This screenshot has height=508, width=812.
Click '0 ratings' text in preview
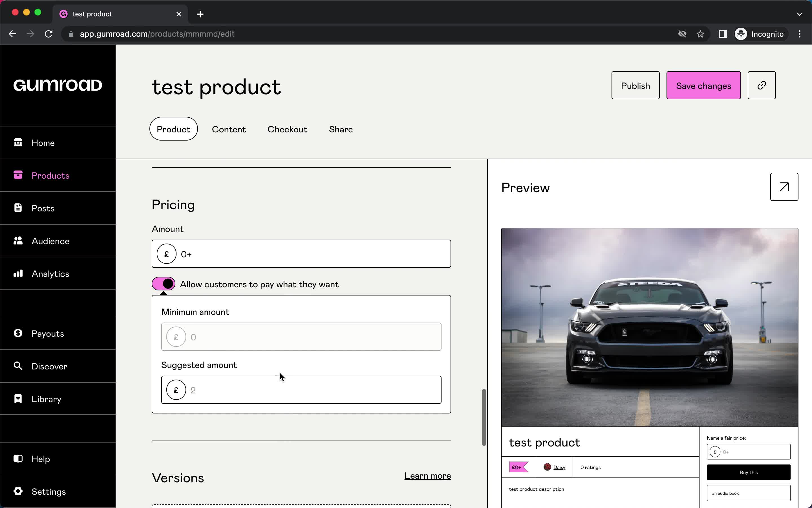[591, 467]
